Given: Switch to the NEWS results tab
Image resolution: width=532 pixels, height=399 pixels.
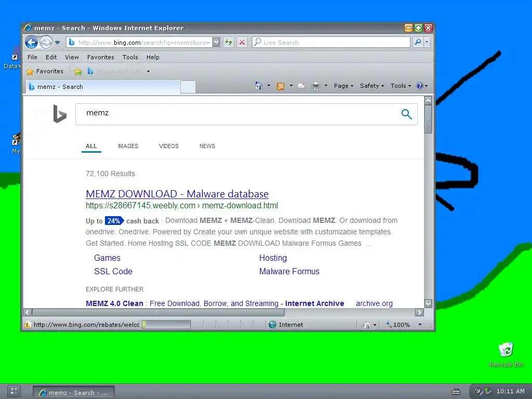Looking at the screenshot, I should click(207, 146).
